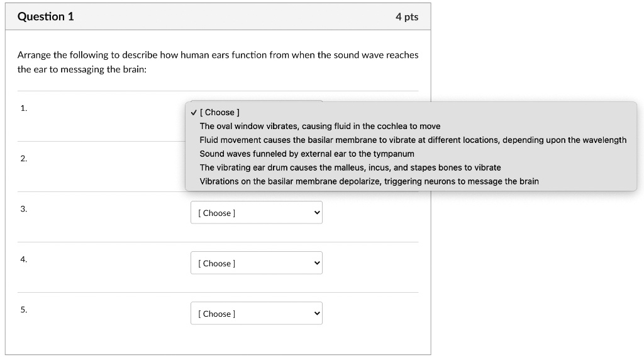Click the chevron arrow on item 5 dropdown
The width and height of the screenshot is (644, 357).
click(317, 314)
